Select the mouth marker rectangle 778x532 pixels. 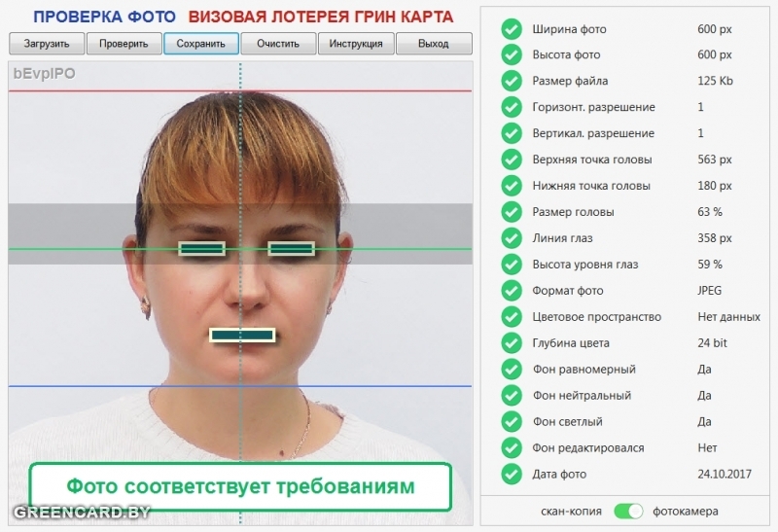coord(242,335)
